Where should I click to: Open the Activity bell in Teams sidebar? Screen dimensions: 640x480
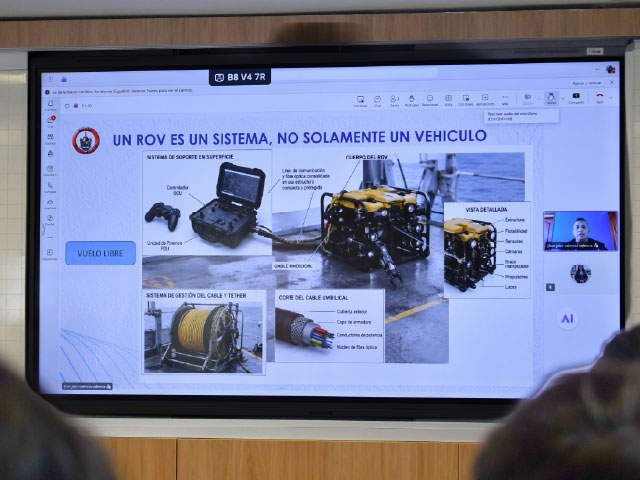[x=51, y=105]
